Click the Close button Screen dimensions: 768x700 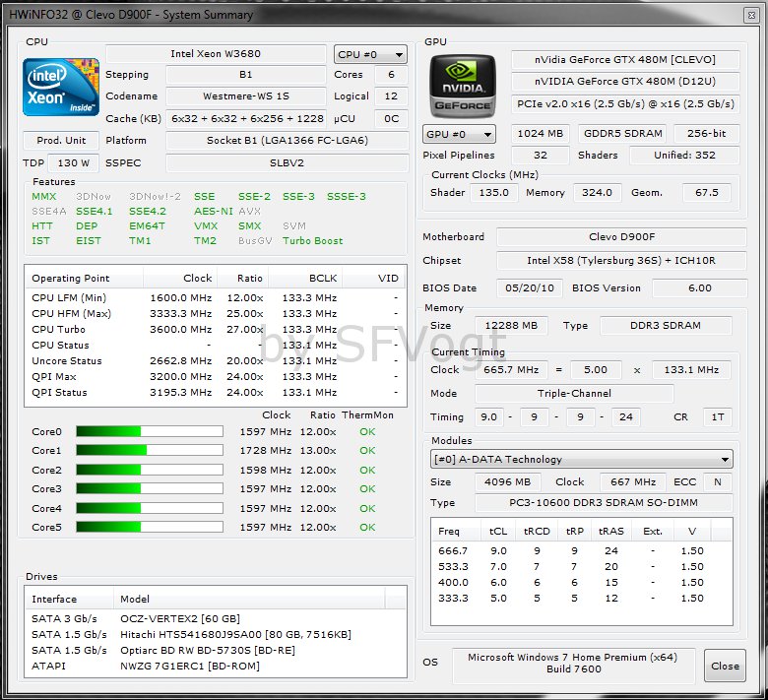tap(725, 666)
